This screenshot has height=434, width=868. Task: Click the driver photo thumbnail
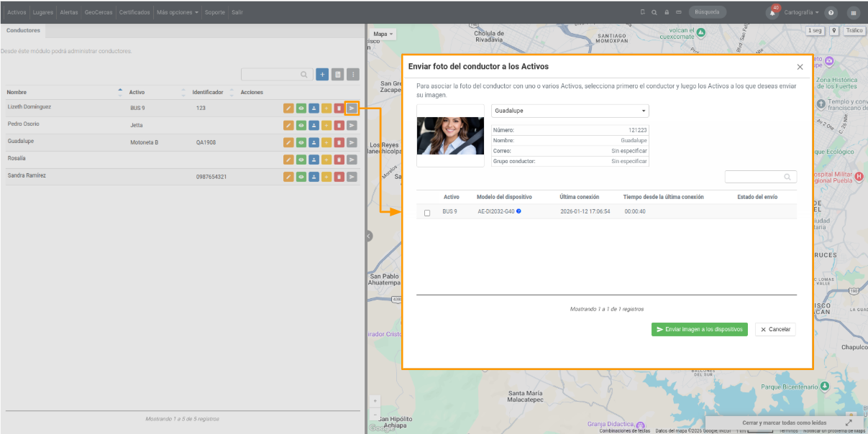coord(451,136)
